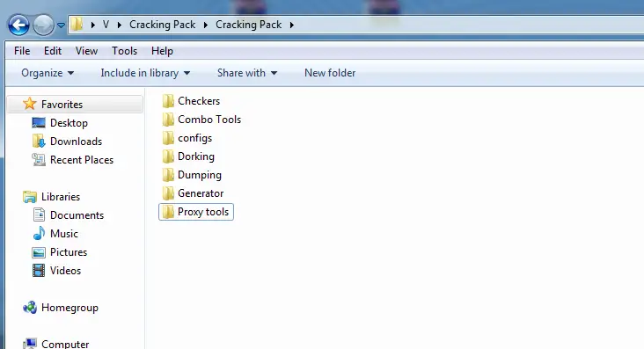Click the Downloads folder icon
This screenshot has height=349, width=644.
pos(39,141)
